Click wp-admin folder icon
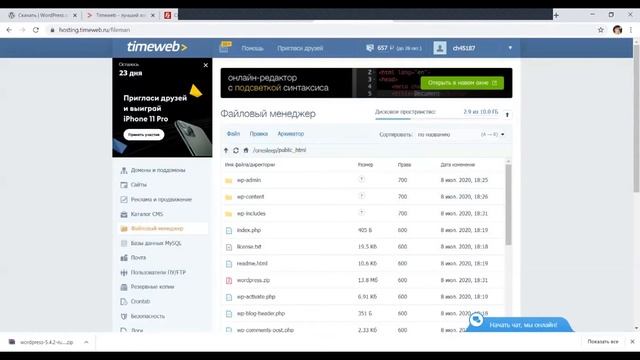Screen dimensions: 640x360 pyautogui.click(x=229, y=180)
